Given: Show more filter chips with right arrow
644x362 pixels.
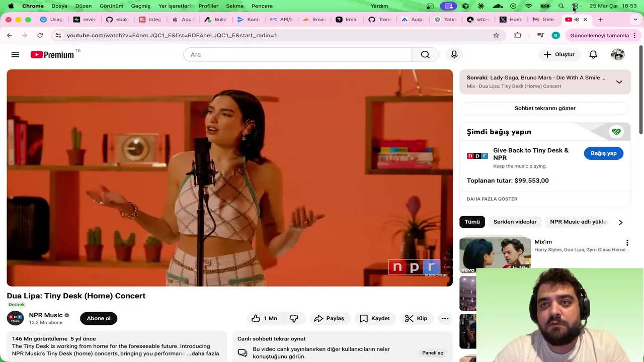Looking at the screenshot, I should tap(620, 222).
